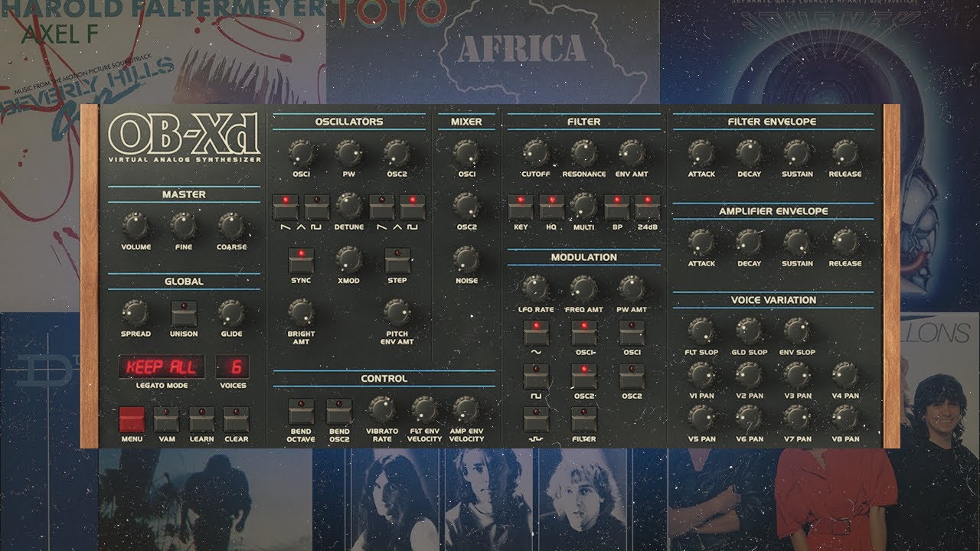This screenshot has height=551, width=980.
Task: Toggle the VAM button
Action: coord(166,419)
